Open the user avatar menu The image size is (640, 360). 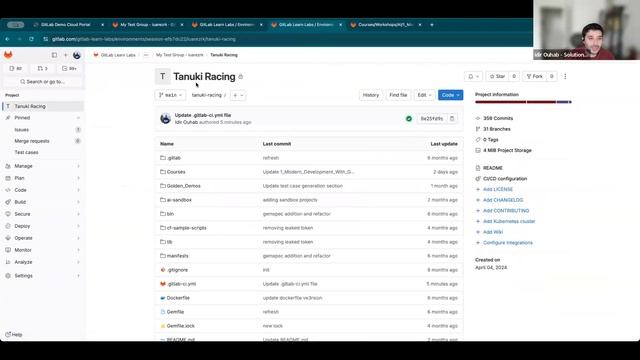tap(77, 55)
